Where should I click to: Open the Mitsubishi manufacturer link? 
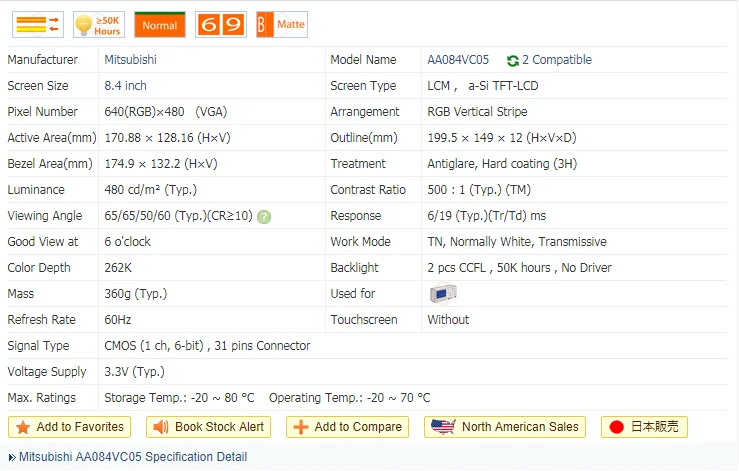click(131, 60)
